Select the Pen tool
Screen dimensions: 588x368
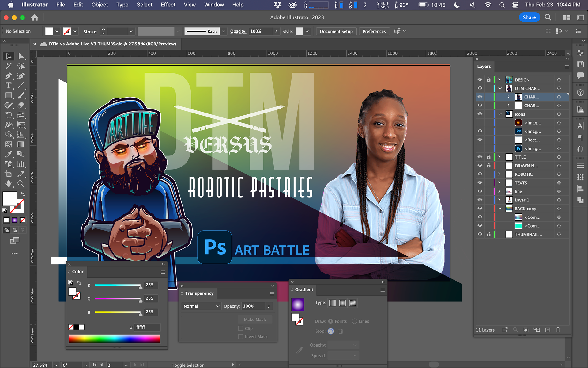click(9, 76)
